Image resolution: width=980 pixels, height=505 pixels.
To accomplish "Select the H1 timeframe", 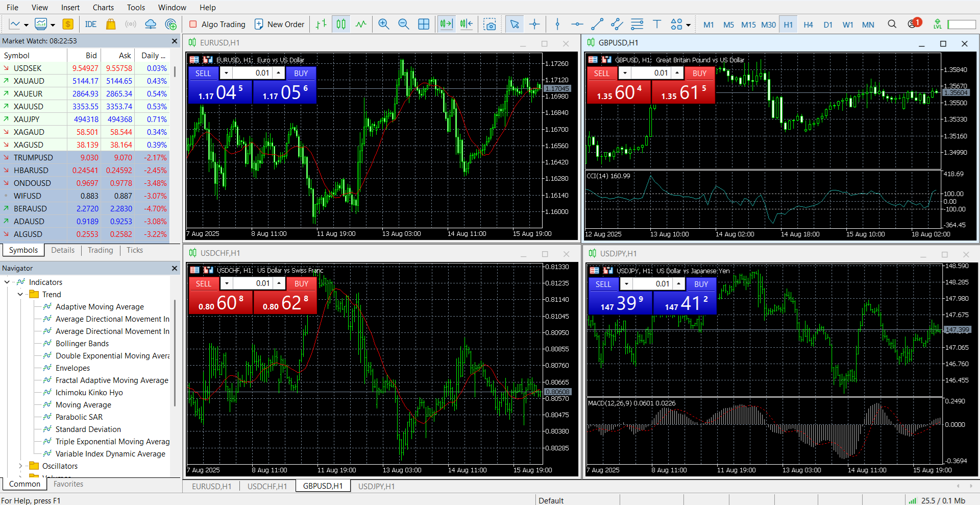I will [x=788, y=25].
